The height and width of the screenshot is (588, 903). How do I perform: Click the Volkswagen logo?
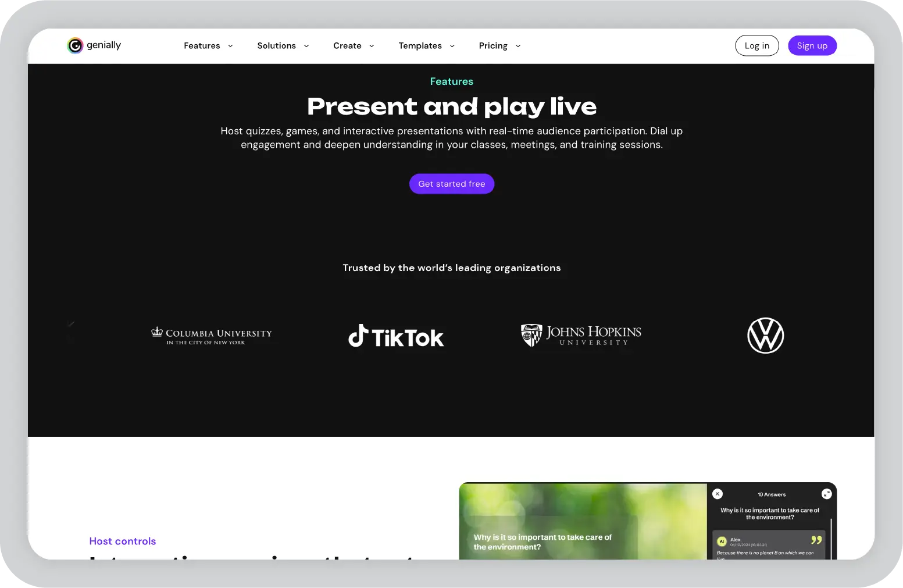pos(765,336)
